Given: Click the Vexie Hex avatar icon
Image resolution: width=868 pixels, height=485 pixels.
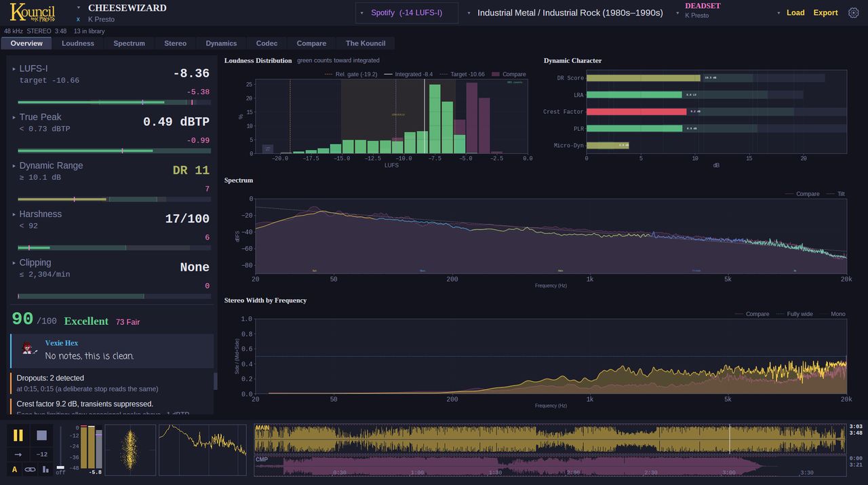Looking at the screenshot, I should tap(28, 348).
